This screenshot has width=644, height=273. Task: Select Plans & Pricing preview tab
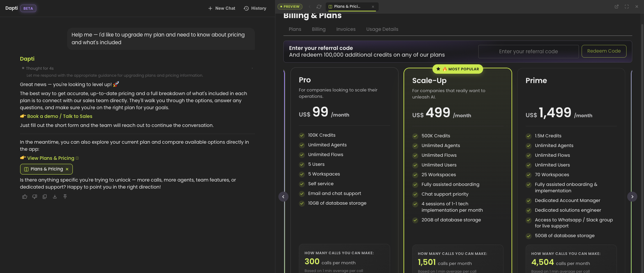click(x=347, y=6)
